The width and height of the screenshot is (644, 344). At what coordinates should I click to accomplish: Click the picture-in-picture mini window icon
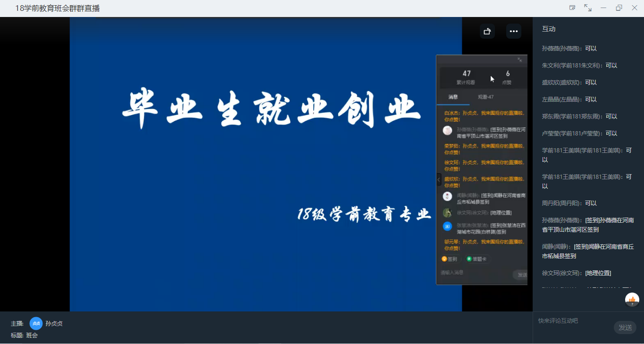[572, 8]
